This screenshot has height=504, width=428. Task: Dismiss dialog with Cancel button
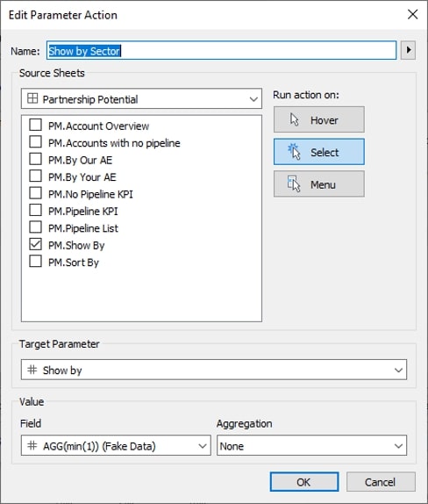pos(381,482)
